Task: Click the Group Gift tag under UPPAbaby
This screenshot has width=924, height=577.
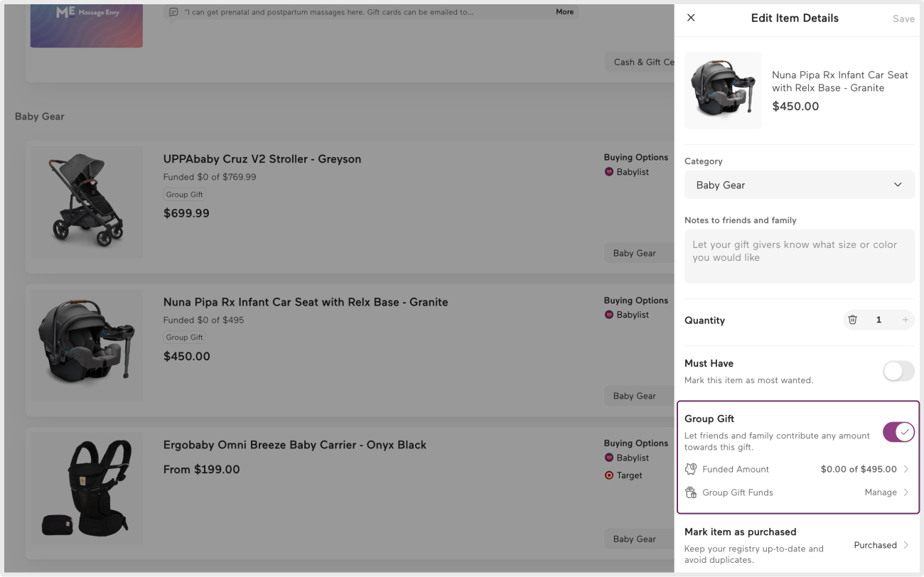Action: coord(185,195)
